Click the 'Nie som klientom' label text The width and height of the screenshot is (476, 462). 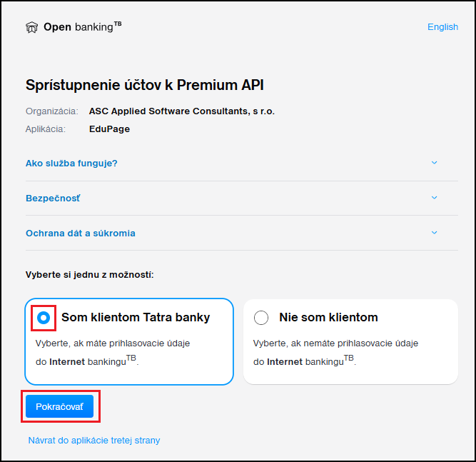tap(328, 318)
